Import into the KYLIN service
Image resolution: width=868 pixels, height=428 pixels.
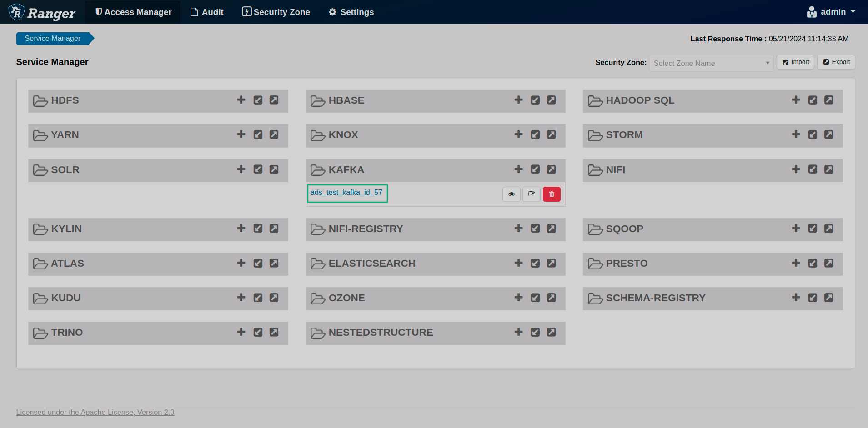[258, 229]
